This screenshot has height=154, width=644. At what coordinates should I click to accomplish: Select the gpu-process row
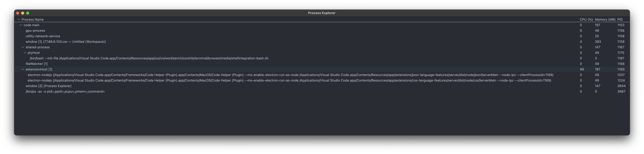coord(35,30)
